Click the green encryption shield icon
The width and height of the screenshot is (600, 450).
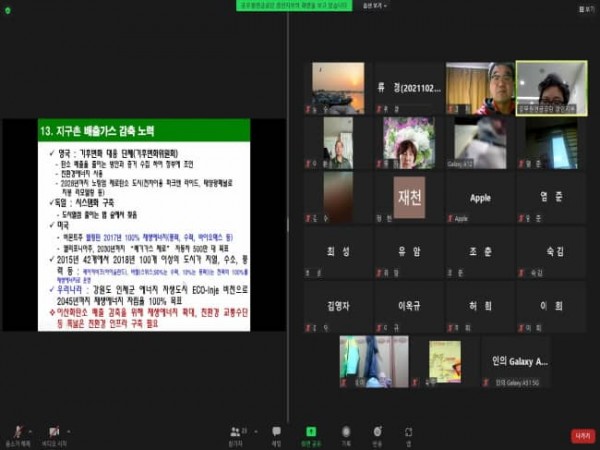point(8,10)
